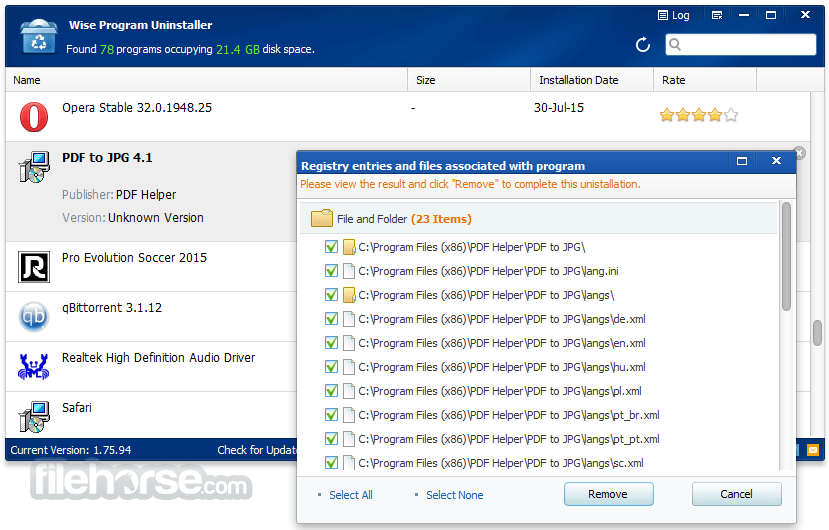This screenshot has width=829, height=530.
Task: Click Version: Unknown Version text
Action: pyautogui.click(x=133, y=218)
